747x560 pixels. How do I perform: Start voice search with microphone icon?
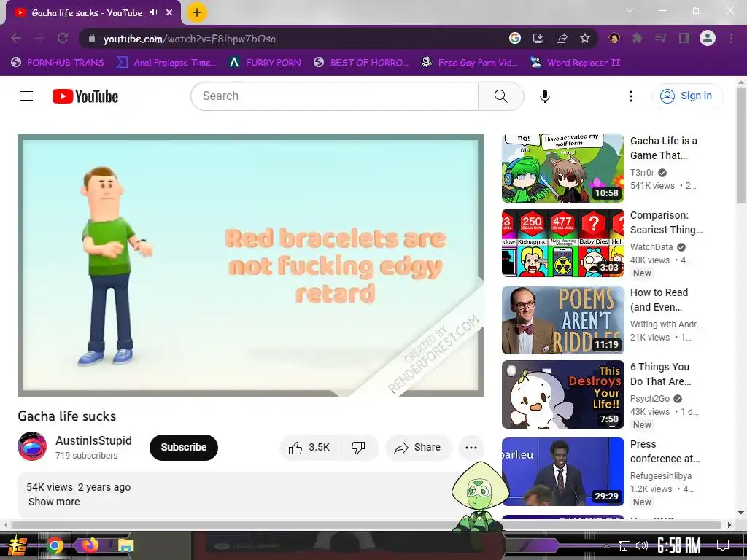[x=544, y=96]
